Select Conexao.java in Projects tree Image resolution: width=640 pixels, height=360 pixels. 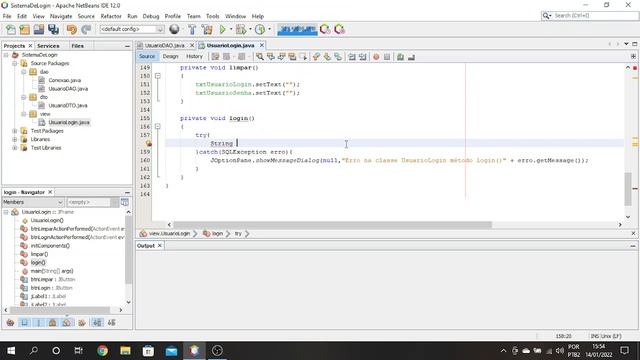click(64, 80)
